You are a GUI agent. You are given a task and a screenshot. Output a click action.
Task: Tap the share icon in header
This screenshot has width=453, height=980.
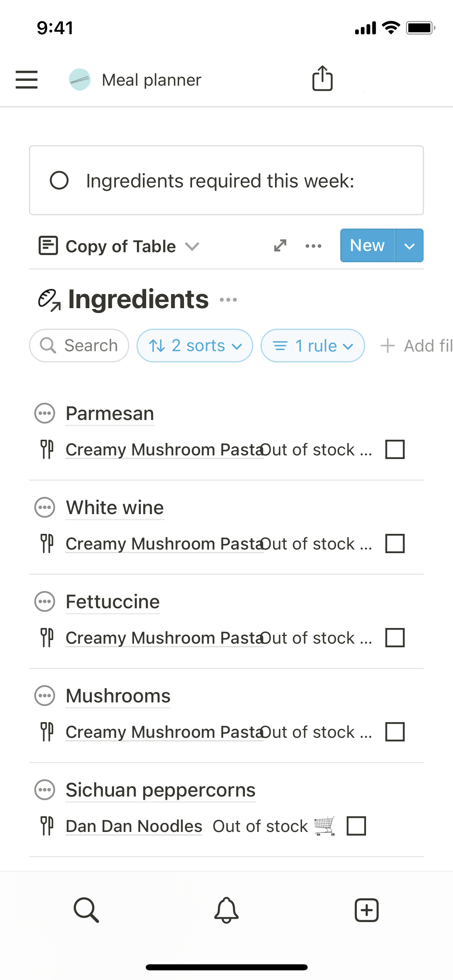(323, 78)
